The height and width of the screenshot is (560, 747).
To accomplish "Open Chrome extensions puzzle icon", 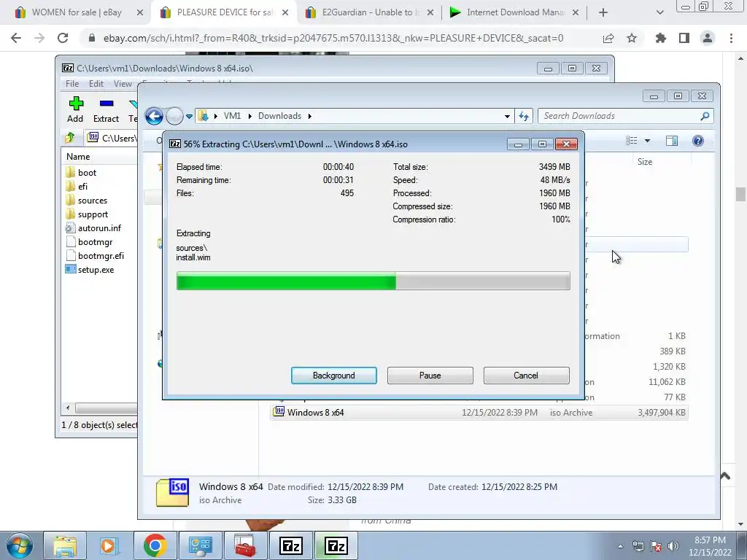I will pos(661,38).
